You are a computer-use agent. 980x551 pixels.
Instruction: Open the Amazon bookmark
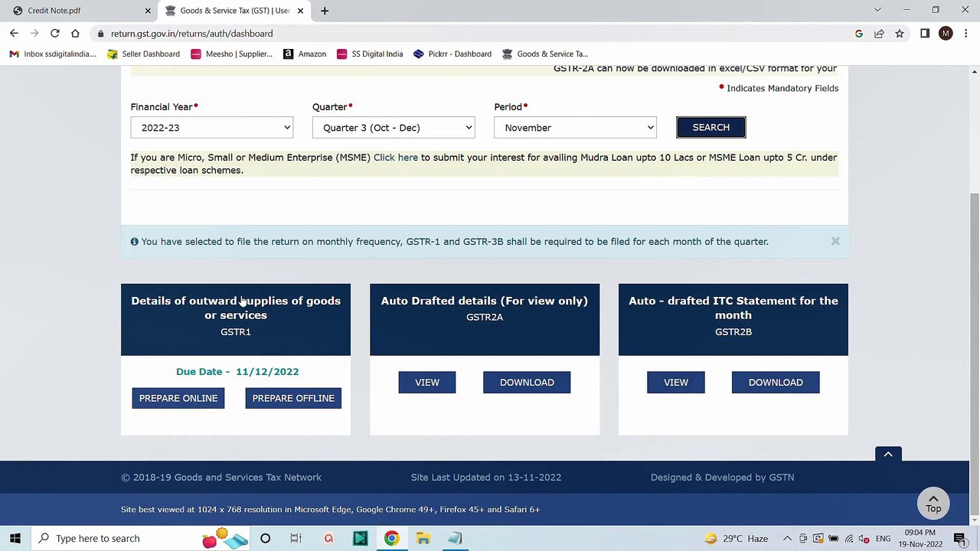pyautogui.click(x=305, y=54)
